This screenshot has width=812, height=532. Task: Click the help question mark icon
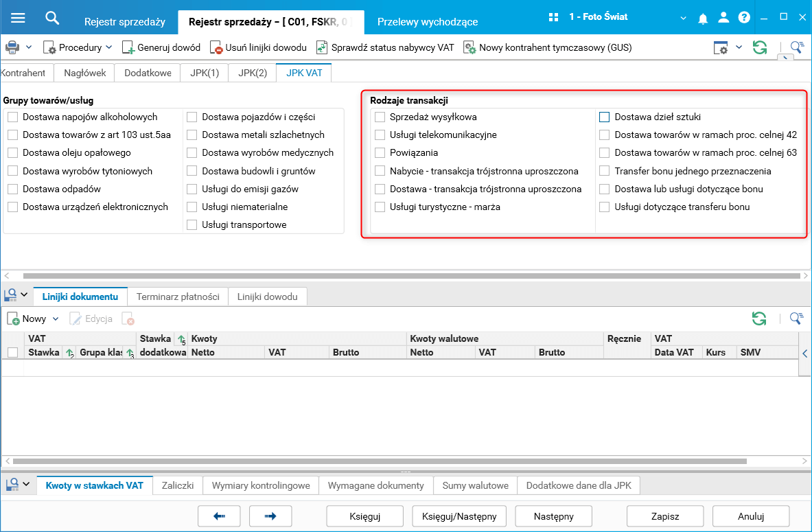point(744,18)
